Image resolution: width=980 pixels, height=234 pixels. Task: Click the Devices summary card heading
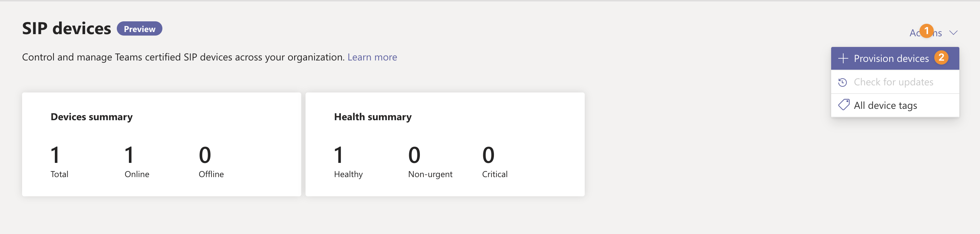pyautogui.click(x=92, y=117)
